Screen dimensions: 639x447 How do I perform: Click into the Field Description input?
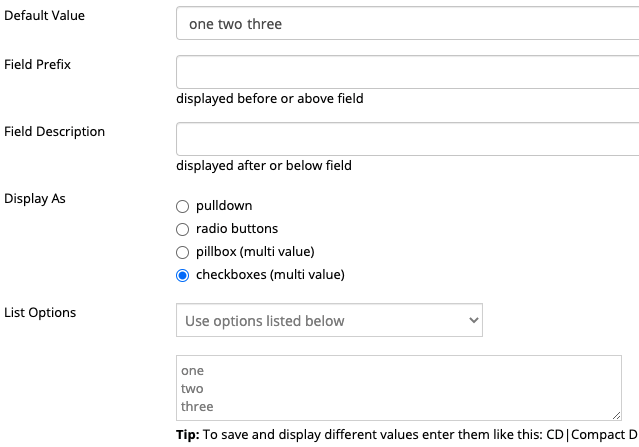pyautogui.click(x=407, y=139)
